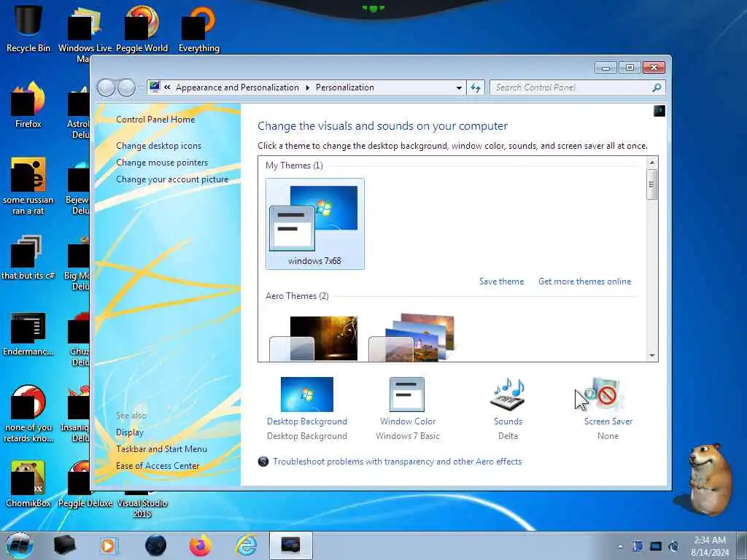Click the refresh button beside address bar

coord(476,87)
